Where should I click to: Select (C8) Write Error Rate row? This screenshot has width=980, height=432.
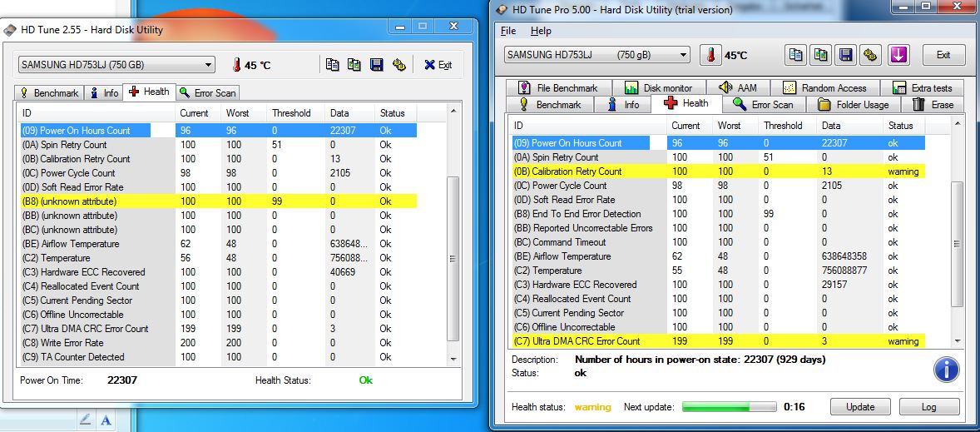217,343
